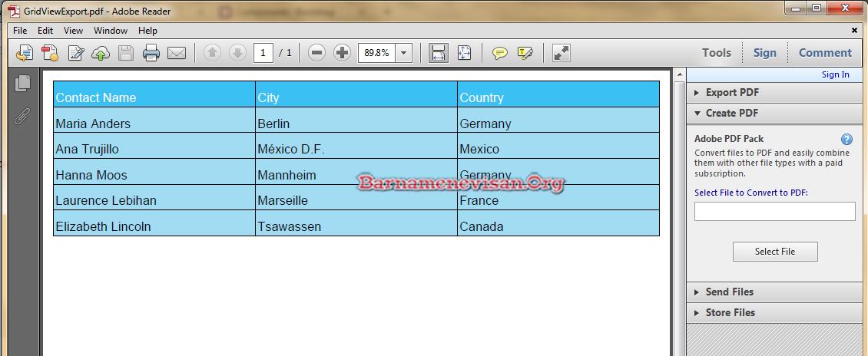This screenshot has height=356, width=868.
Task: Click the Save file floppy icon
Action: pos(126,53)
